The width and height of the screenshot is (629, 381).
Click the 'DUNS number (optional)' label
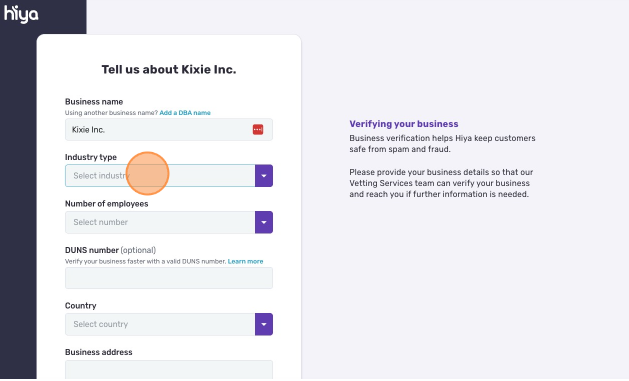point(110,250)
